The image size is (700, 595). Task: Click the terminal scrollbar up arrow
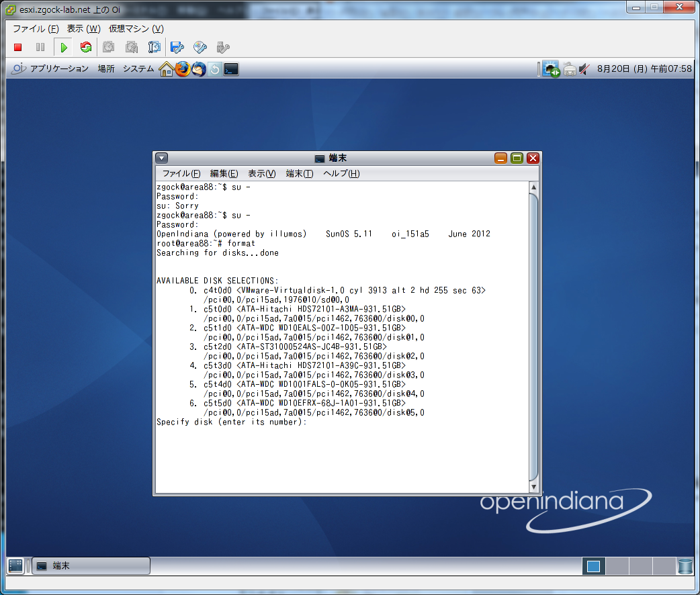533,187
